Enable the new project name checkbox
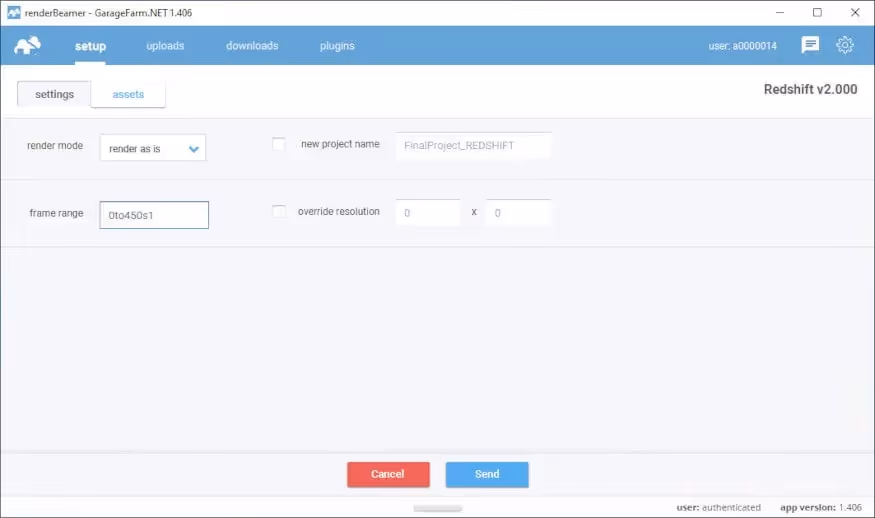Image resolution: width=875 pixels, height=518 pixels. [278, 144]
